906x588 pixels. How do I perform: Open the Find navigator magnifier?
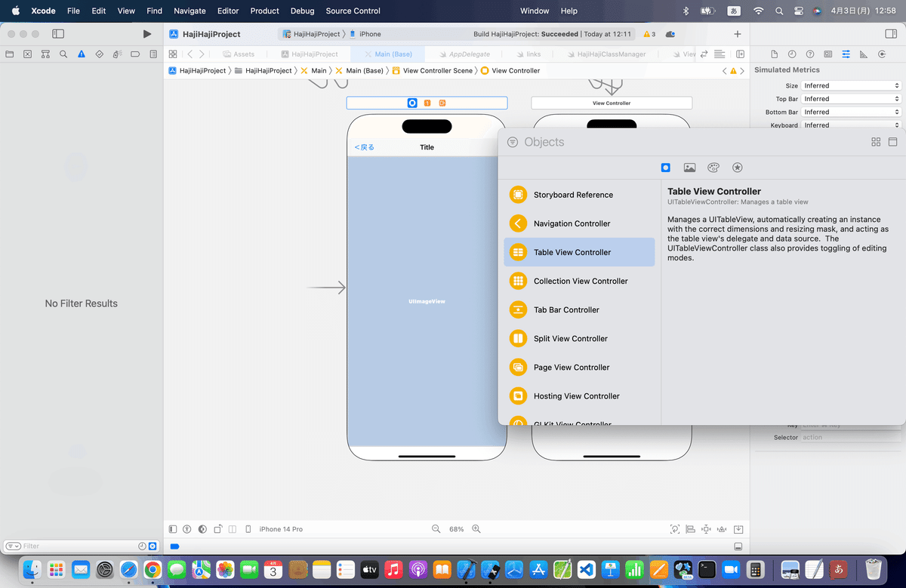[63, 54]
